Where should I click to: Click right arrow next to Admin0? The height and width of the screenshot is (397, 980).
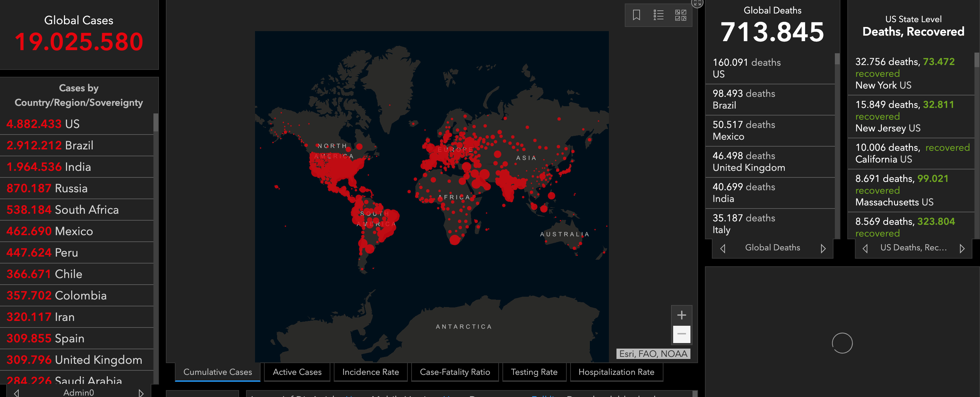pos(141,393)
